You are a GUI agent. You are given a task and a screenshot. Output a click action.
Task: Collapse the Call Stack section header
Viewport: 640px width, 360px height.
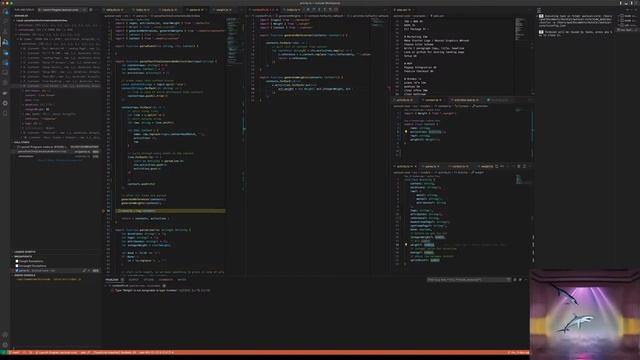pyautogui.click(x=21, y=142)
